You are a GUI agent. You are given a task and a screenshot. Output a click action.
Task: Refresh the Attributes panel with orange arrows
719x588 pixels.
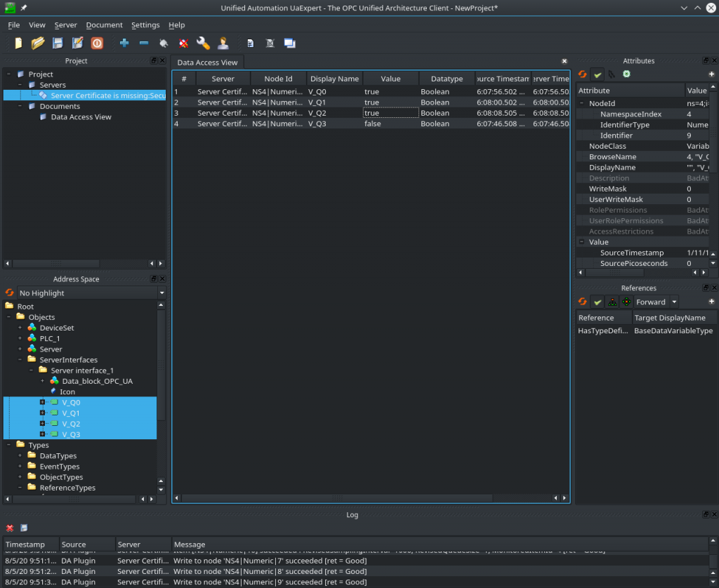582,74
